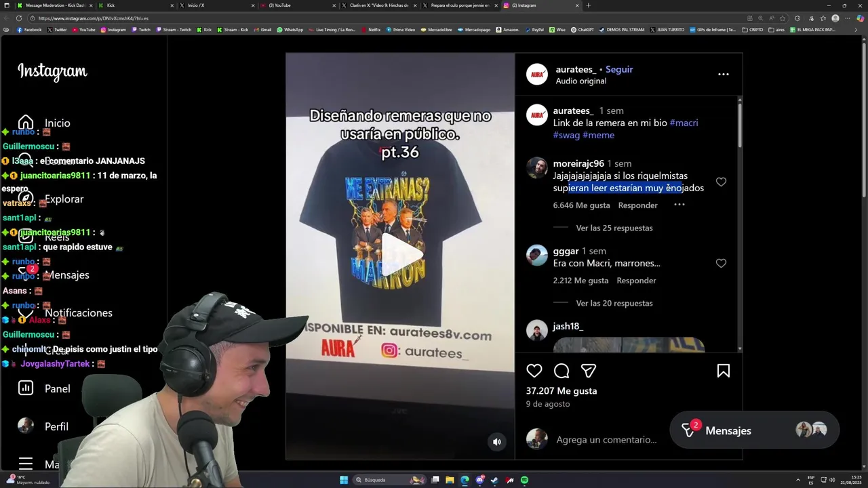
Task: Reply to gggar's comment via Responder
Action: click(636, 281)
